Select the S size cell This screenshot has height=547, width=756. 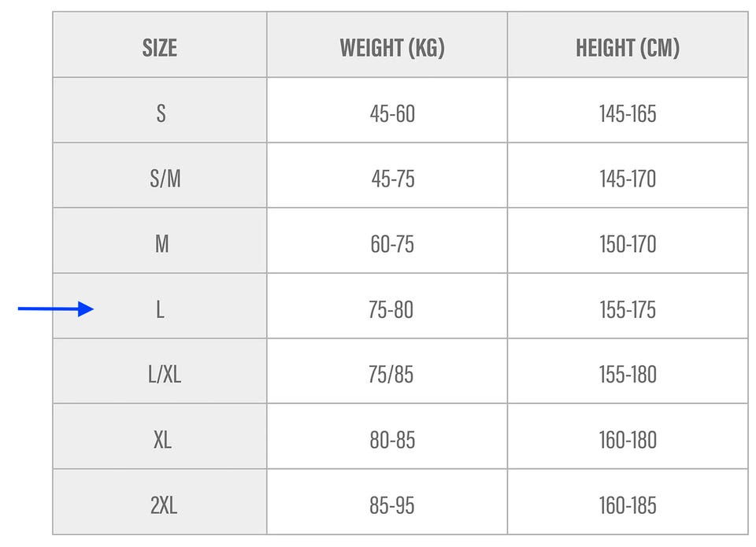pos(161,113)
